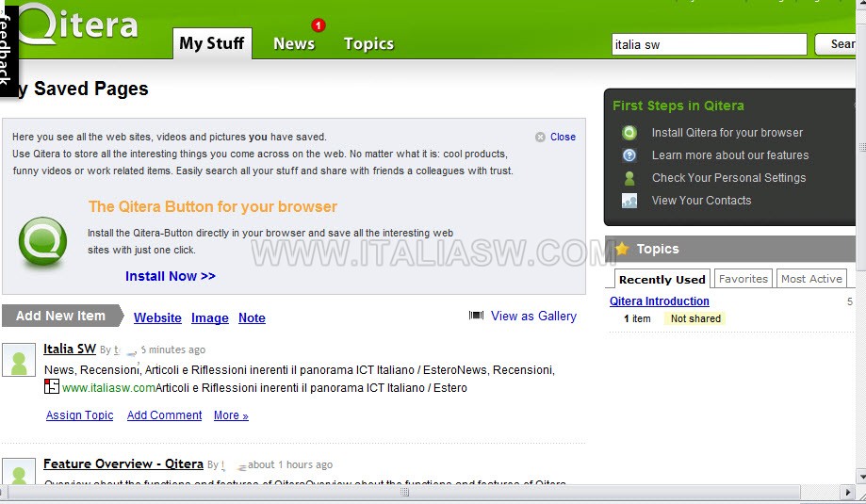Click the Search button

836,44
